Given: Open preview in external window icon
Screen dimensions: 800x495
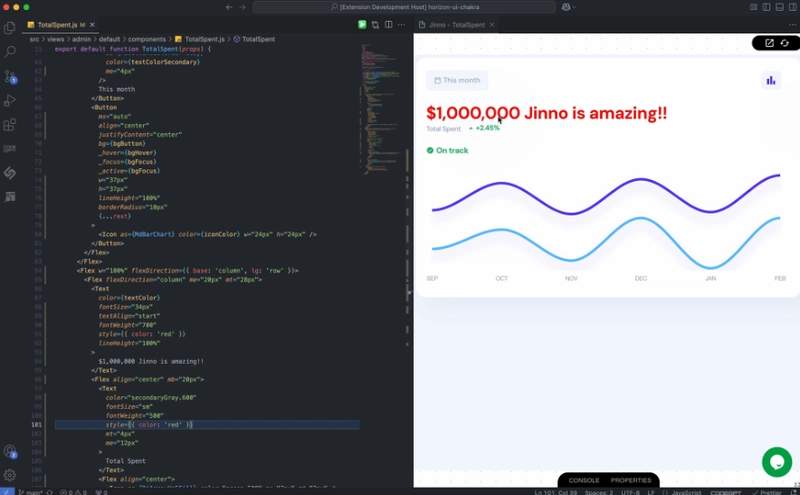Looking at the screenshot, I should [769, 43].
